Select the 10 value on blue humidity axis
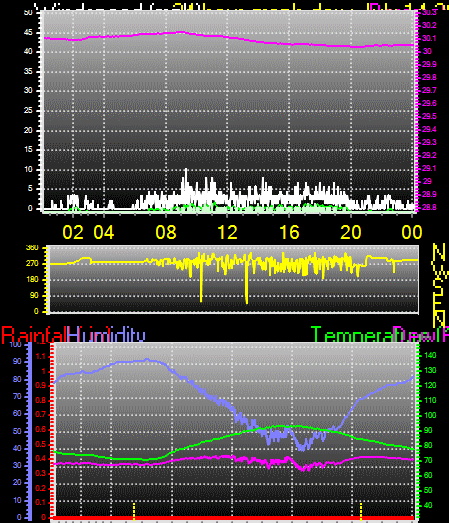The width and height of the screenshot is (449, 523). 17,500
